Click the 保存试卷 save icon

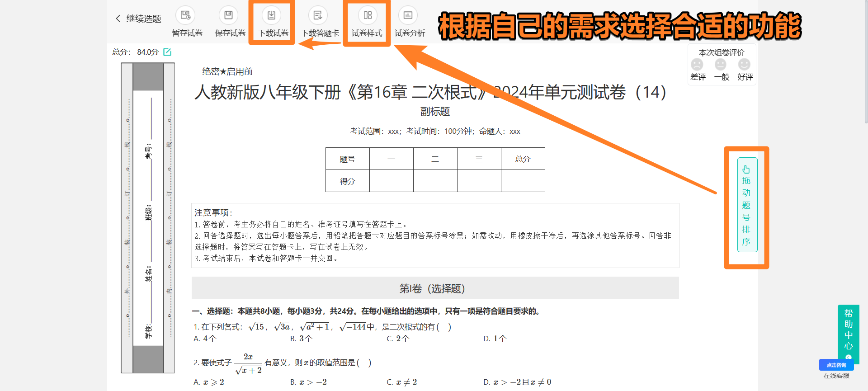click(x=228, y=15)
